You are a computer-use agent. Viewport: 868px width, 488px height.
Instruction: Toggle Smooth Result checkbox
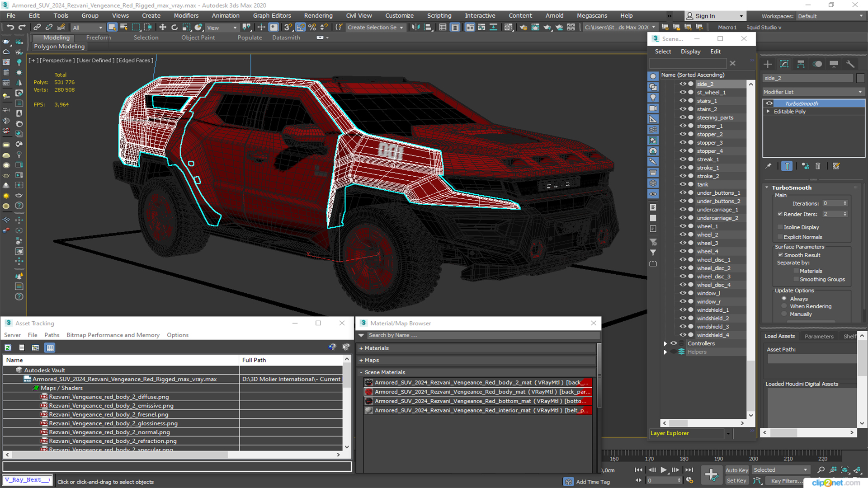(x=780, y=255)
